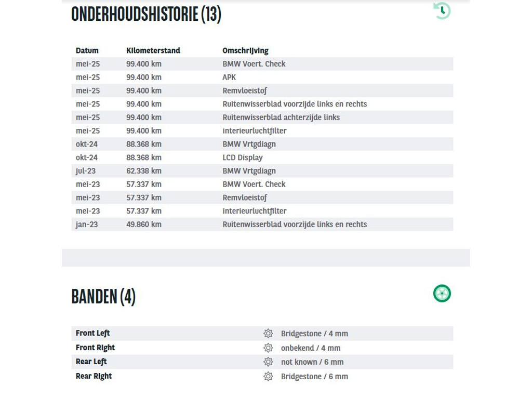Select the APK maintenance row
532x399 pixels.
[262, 77]
